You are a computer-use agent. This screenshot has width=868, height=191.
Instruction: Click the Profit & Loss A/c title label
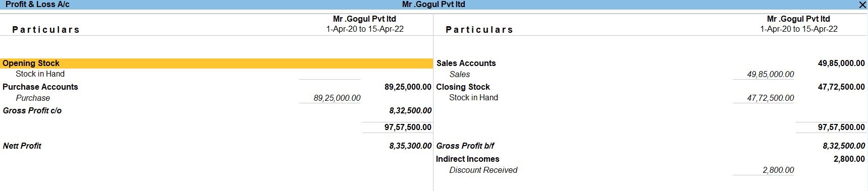37,5
